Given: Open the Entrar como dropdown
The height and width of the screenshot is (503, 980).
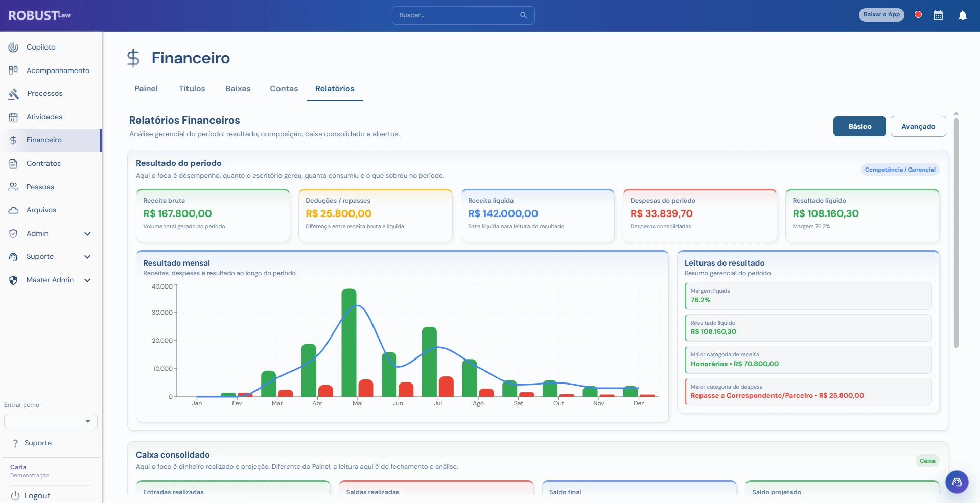Looking at the screenshot, I should [x=51, y=421].
